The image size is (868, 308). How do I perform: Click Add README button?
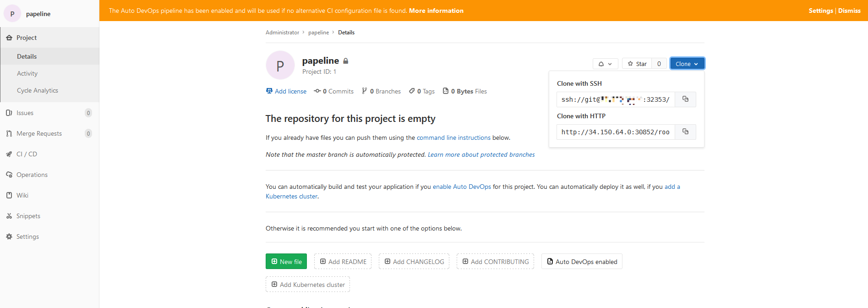343,261
